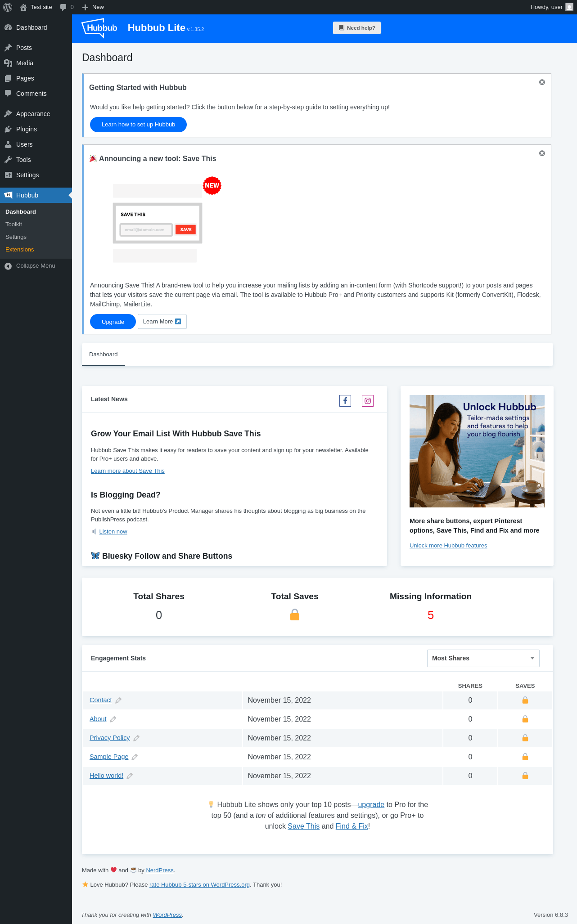Viewport: 577px width, 924px height.
Task: Open the Hello world! post link
Action: (106, 776)
